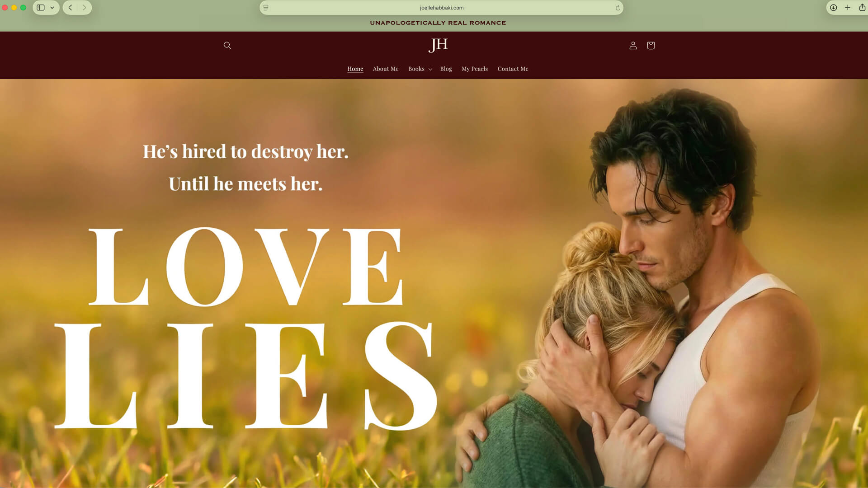Click the LOVE LIES hero banner title

[246, 328]
